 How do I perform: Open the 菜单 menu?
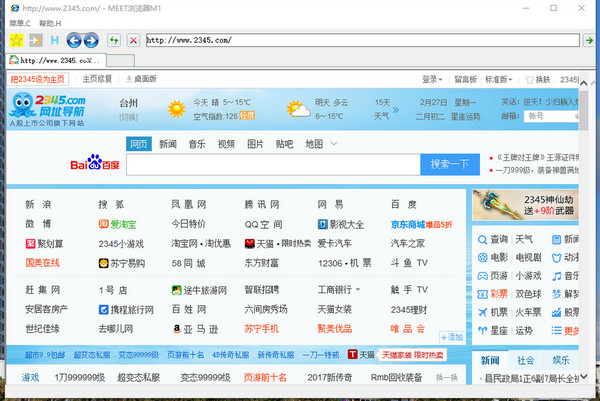pos(20,22)
